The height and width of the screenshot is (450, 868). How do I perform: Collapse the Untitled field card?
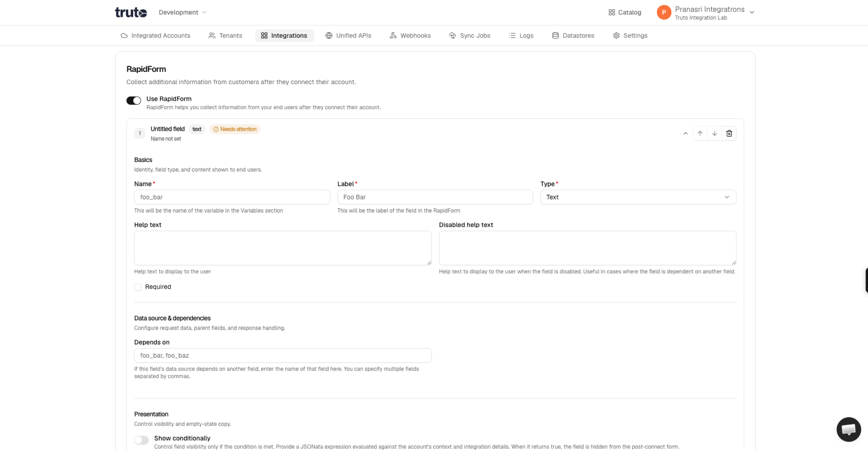(685, 133)
